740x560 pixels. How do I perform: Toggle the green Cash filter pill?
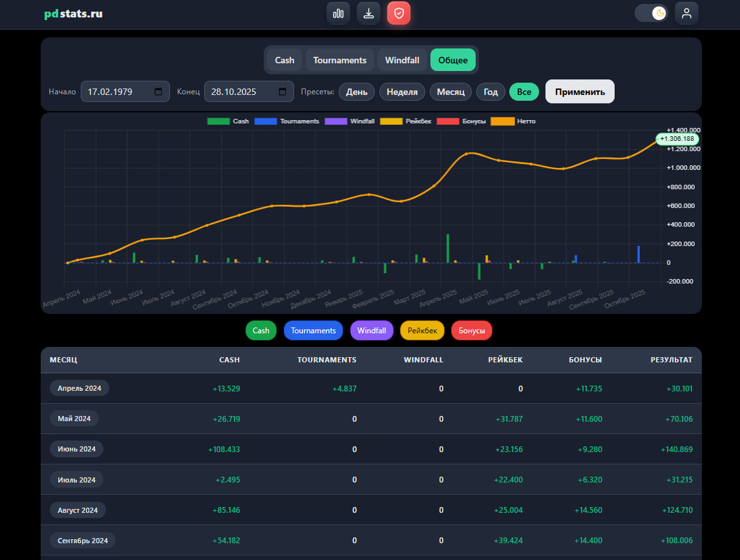tap(261, 330)
